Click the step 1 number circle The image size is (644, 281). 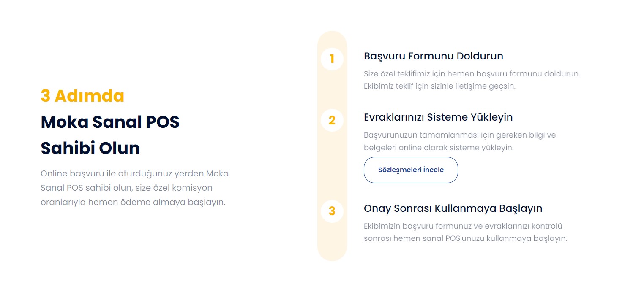click(332, 59)
